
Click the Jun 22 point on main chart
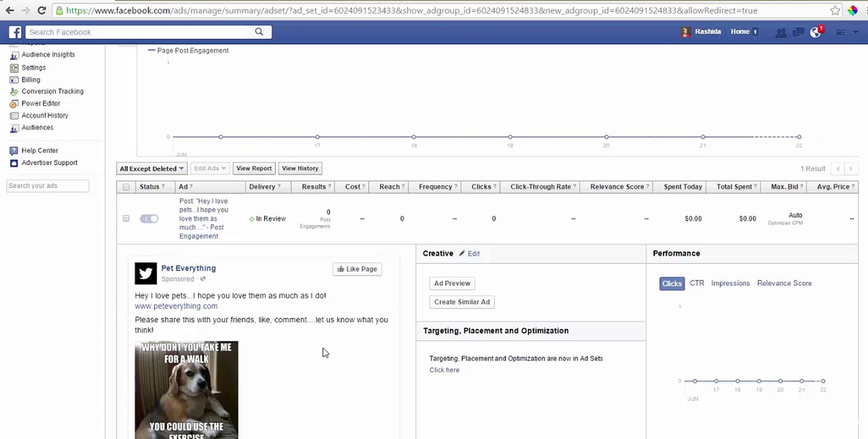pyautogui.click(x=799, y=137)
